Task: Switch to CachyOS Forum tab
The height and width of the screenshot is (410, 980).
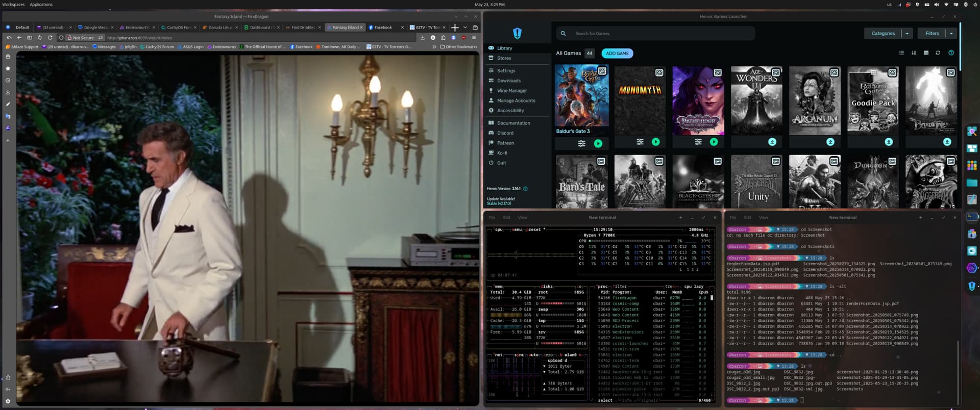Action: click(179, 28)
